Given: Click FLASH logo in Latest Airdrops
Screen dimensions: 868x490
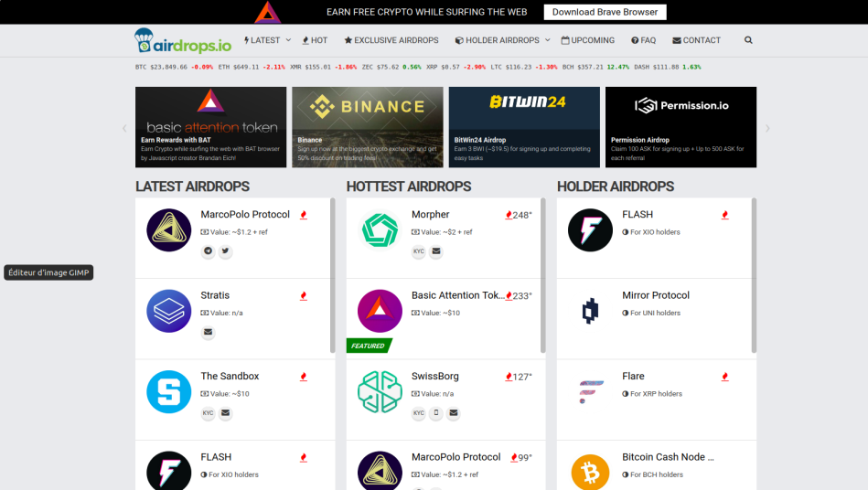Looking at the screenshot, I should pyautogui.click(x=169, y=471).
